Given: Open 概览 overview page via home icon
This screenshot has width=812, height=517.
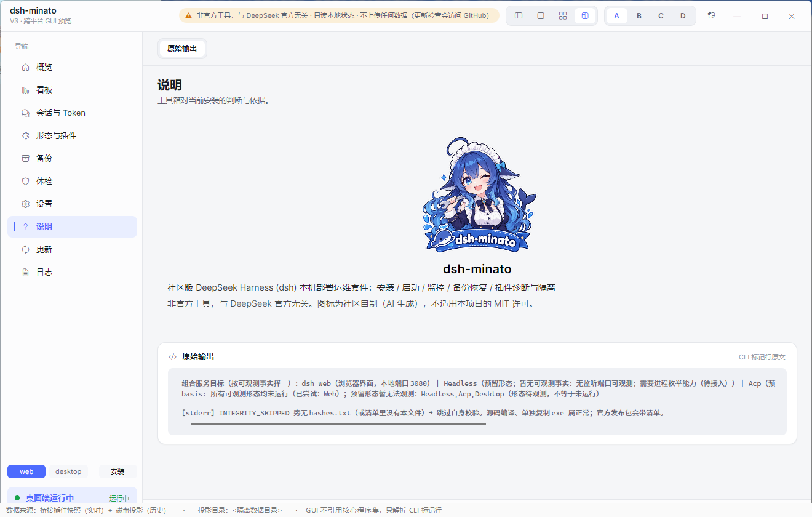Looking at the screenshot, I should [25, 67].
